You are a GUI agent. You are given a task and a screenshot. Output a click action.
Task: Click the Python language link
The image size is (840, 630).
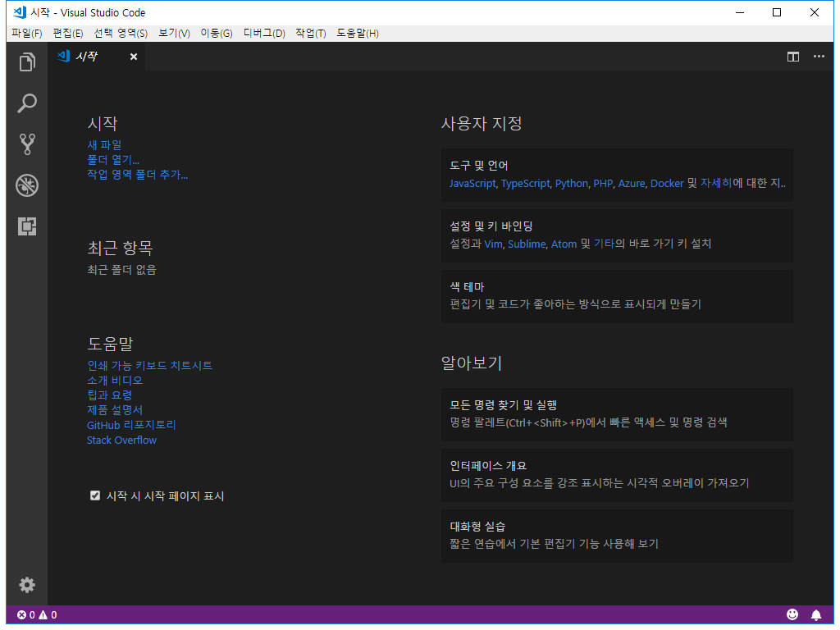(572, 183)
